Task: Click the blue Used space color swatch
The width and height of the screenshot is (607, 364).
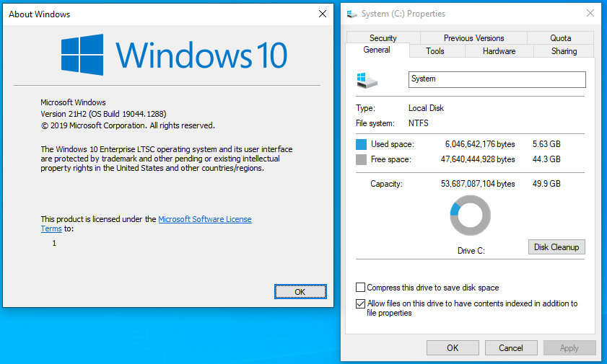Action: (x=361, y=144)
